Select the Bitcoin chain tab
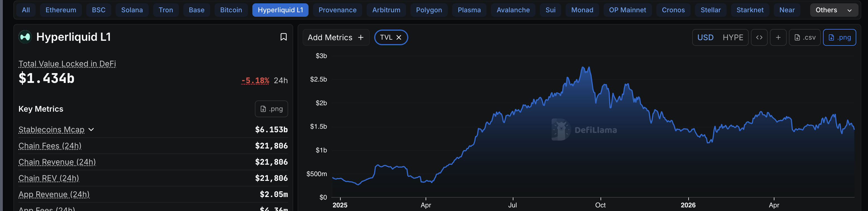868x211 pixels. coord(231,10)
